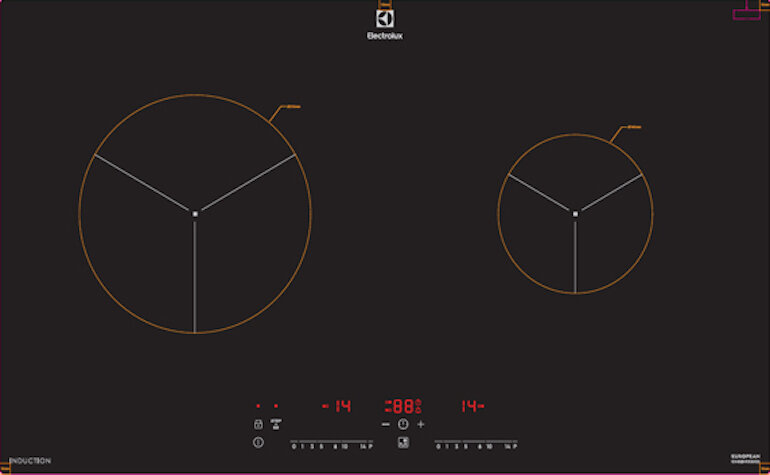The image size is (770, 475).
Task: Click center of large left cooking zone
Action: point(195,213)
